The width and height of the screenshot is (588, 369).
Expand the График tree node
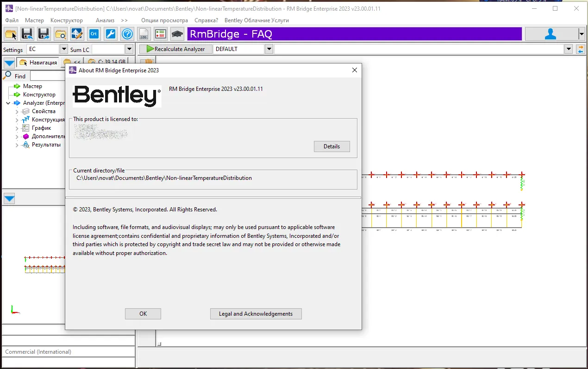(17, 128)
